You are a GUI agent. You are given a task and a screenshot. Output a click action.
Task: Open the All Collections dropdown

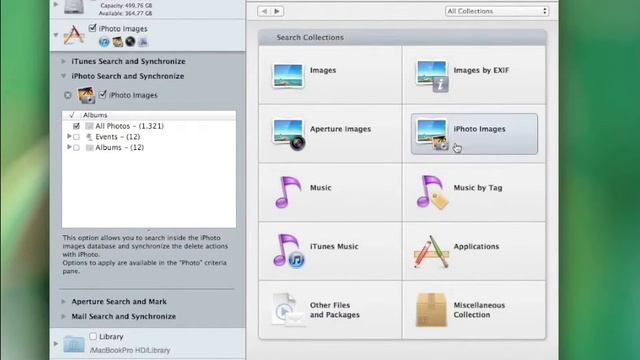(x=497, y=11)
